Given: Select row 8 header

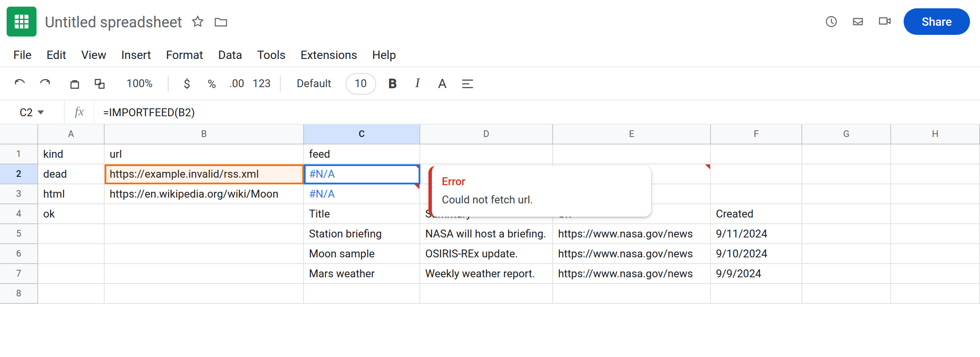Looking at the screenshot, I should [x=19, y=293].
